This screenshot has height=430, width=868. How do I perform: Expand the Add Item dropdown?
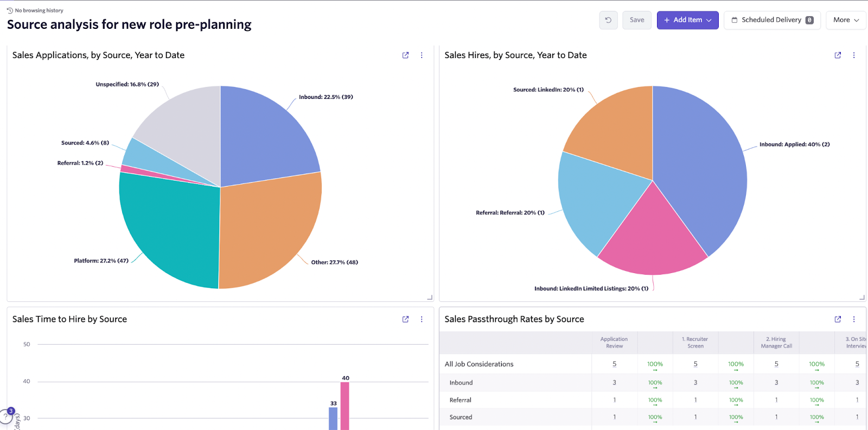click(687, 20)
